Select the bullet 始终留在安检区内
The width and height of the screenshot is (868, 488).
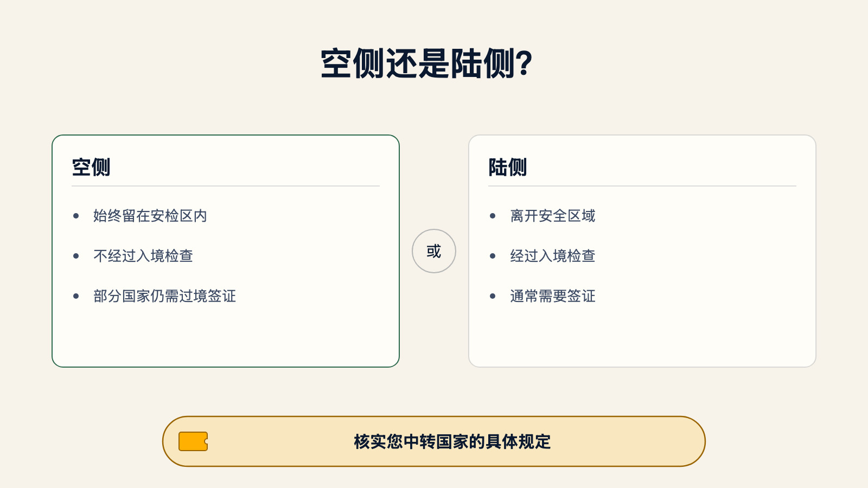[150, 216]
